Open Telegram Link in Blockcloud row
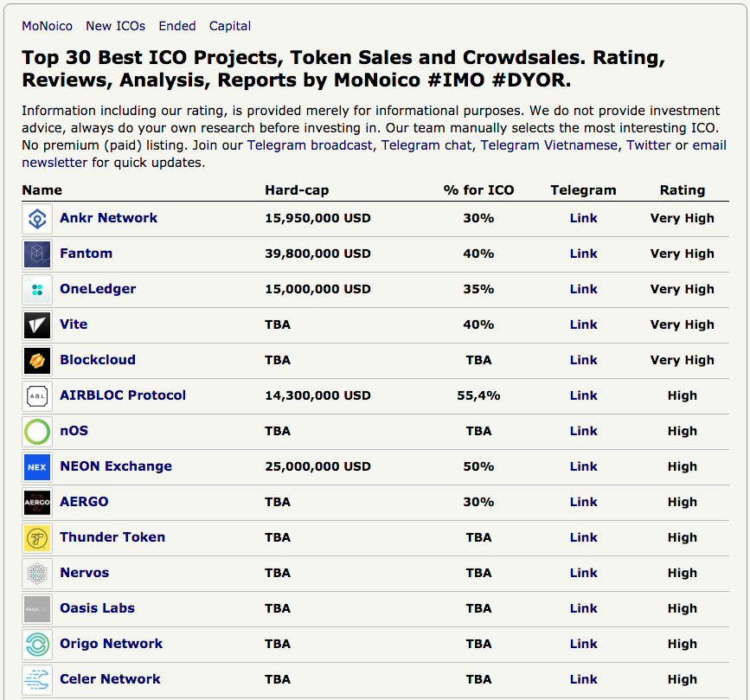The height and width of the screenshot is (700, 750). (584, 360)
